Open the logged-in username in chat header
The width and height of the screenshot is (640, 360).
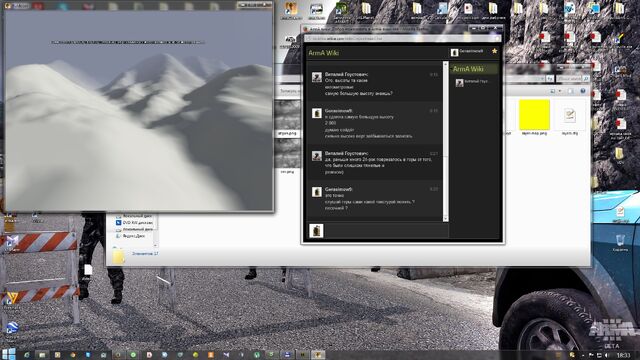tap(471, 51)
